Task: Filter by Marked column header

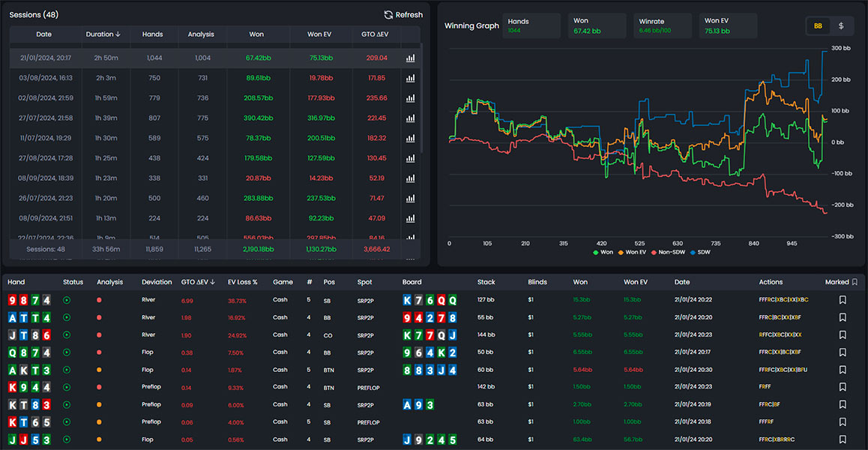Action: click(x=841, y=282)
